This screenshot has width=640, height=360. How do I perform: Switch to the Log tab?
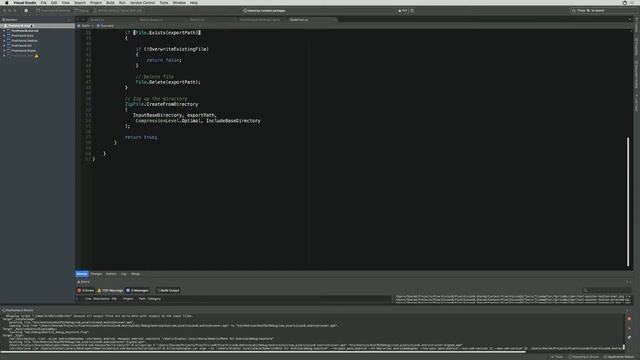(x=124, y=274)
